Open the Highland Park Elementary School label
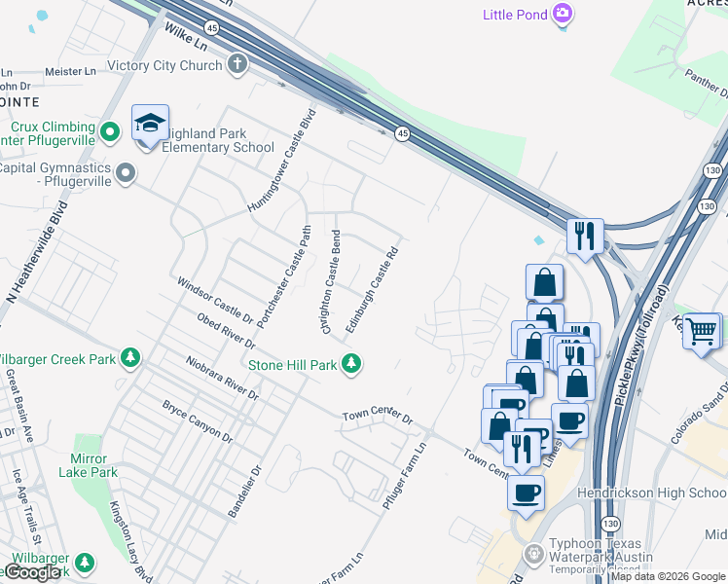 [218, 141]
